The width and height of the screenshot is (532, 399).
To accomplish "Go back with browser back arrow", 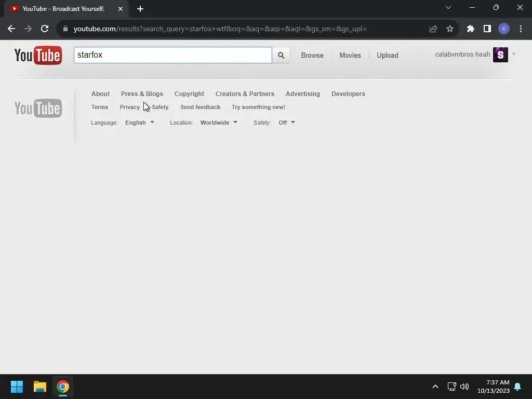I will tap(11, 29).
